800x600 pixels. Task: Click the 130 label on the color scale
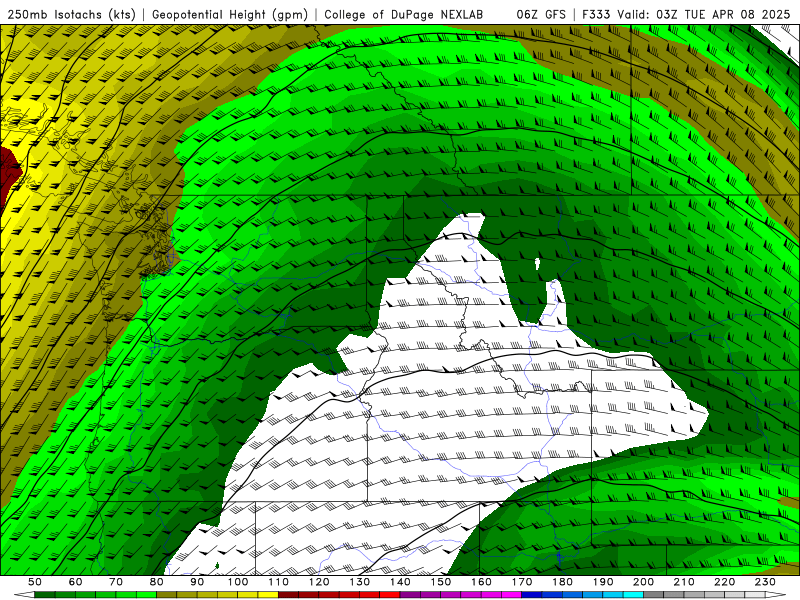[x=360, y=582]
